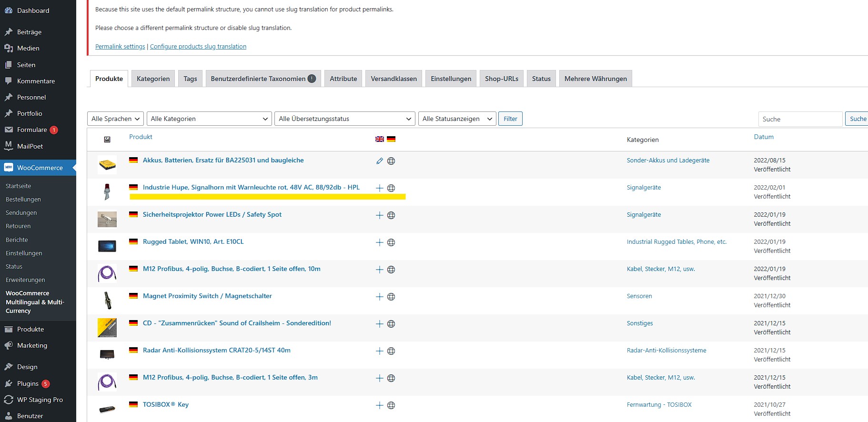
Task: Open Configure products slug translation link
Action: (198, 46)
